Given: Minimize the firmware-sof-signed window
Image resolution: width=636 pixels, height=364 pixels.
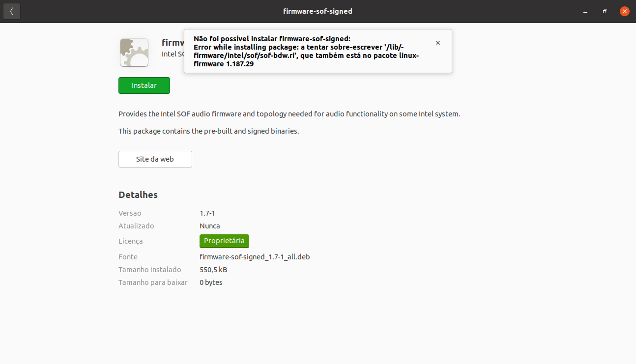Looking at the screenshot, I should click(x=585, y=11).
